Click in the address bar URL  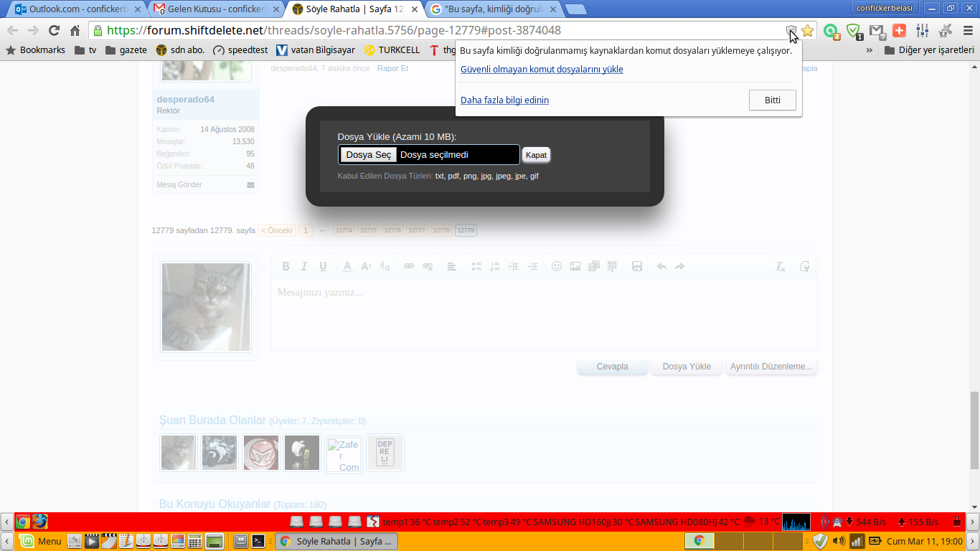point(334,31)
